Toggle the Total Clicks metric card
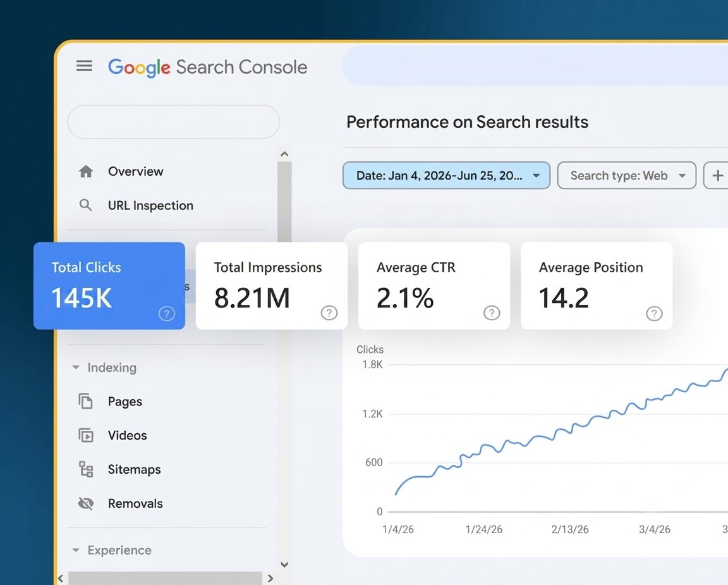 109,286
